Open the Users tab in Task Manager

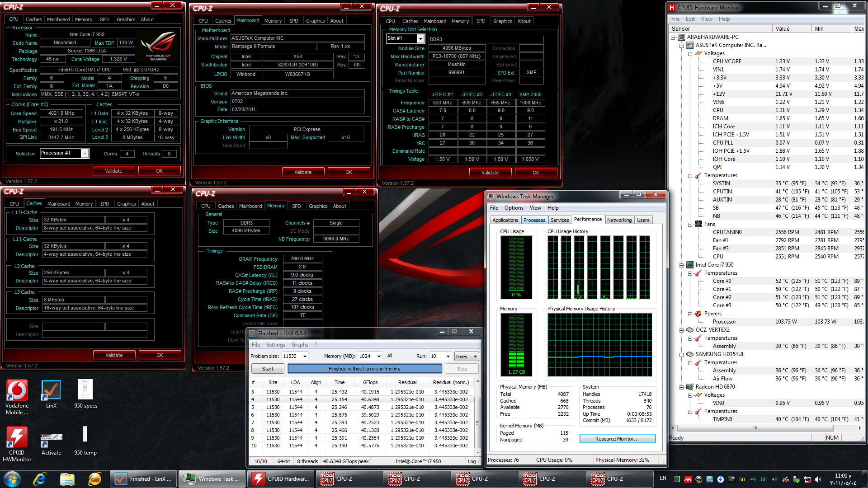643,220
